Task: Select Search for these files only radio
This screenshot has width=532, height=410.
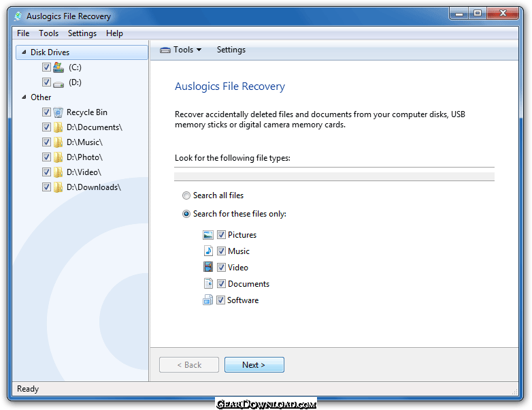Action: tap(186, 214)
